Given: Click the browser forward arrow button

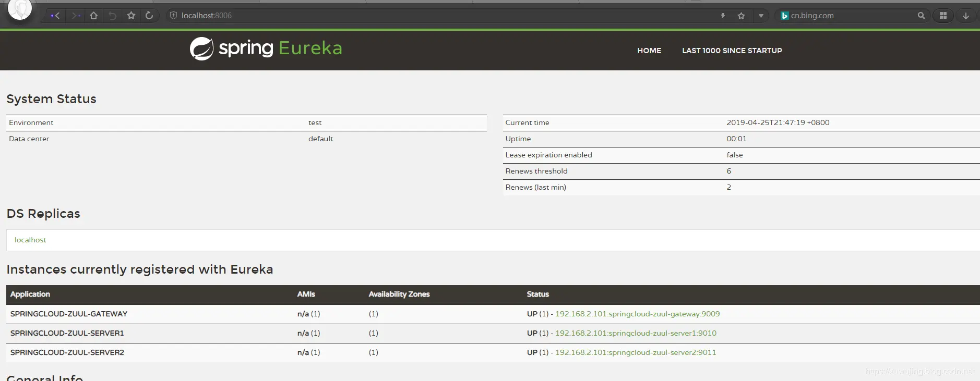Looking at the screenshot, I should tap(76, 16).
